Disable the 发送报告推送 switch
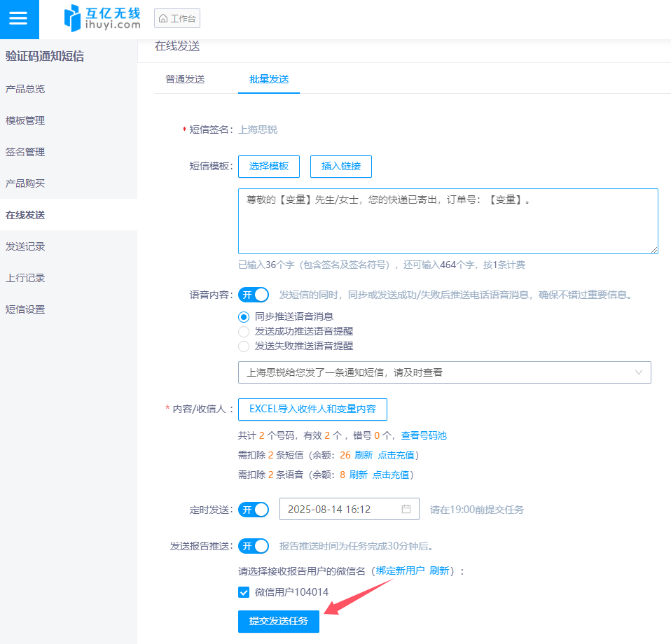The image size is (671, 644). (254, 546)
